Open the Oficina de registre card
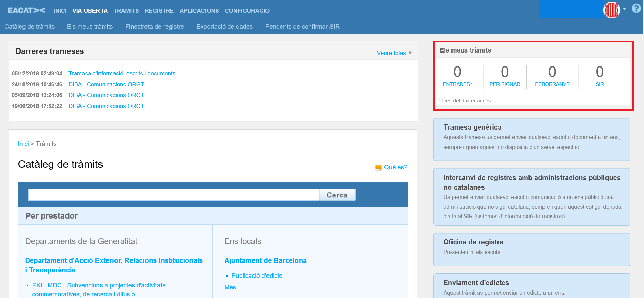644x298 pixels. click(x=532, y=249)
